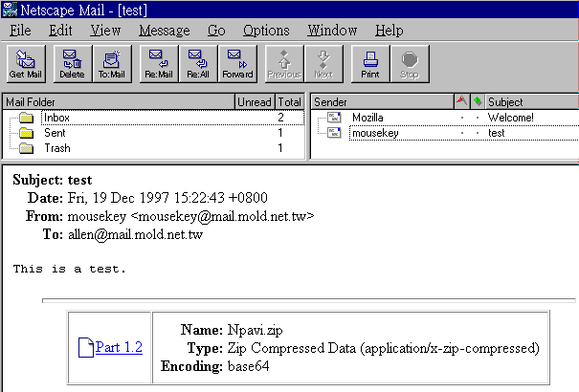Compose new mail with To:Mail icon
This screenshot has height=392, width=579.
(110, 63)
